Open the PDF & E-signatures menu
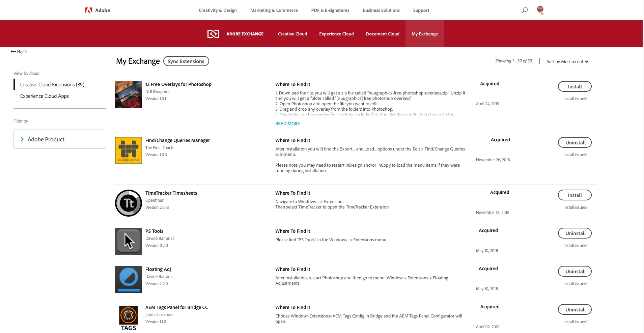This screenshot has height=333, width=644. (x=330, y=10)
